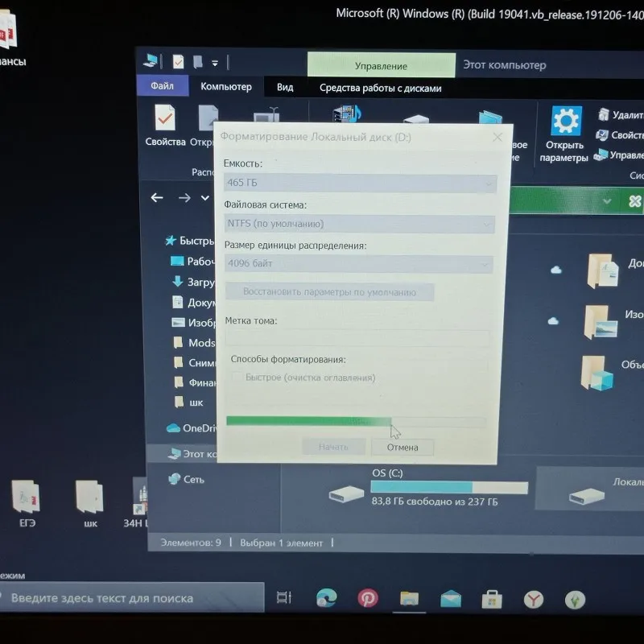Launch Microsoft Edge from taskbar

coord(327,597)
